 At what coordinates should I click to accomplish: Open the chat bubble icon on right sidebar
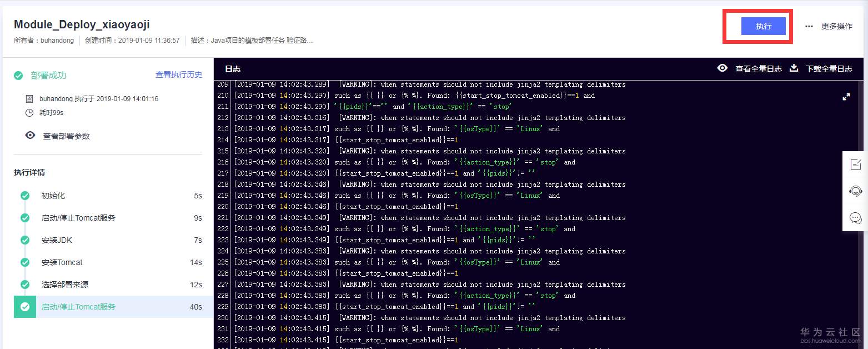(x=855, y=217)
